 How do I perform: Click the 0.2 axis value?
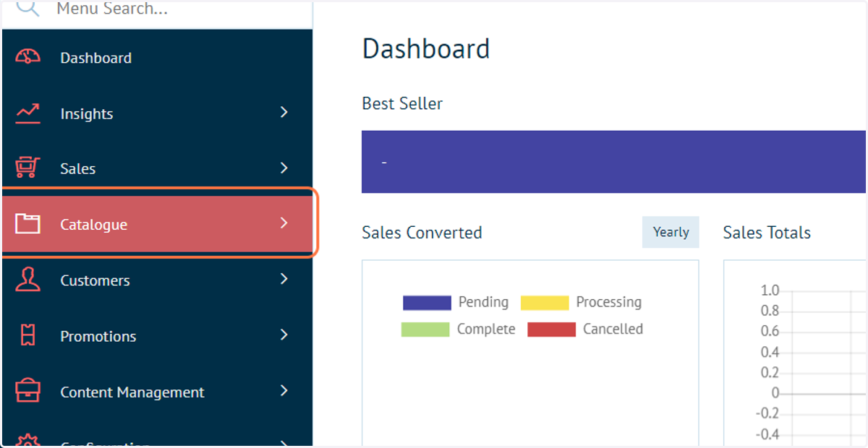(770, 373)
